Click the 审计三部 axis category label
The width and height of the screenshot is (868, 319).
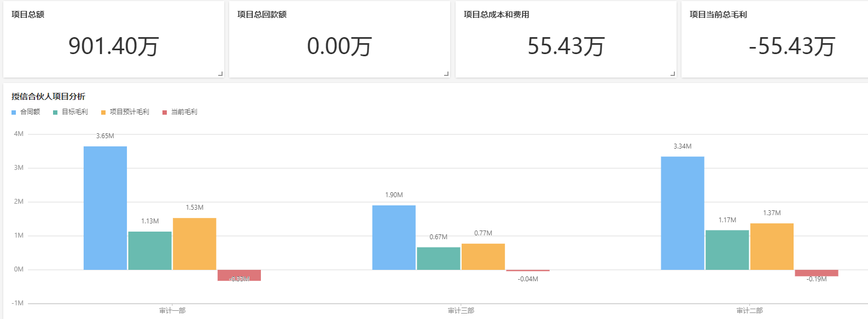click(x=461, y=311)
